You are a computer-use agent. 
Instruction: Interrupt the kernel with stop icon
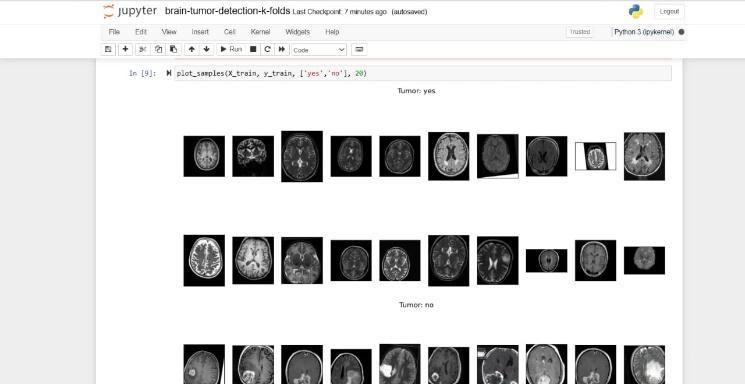point(253,49)
